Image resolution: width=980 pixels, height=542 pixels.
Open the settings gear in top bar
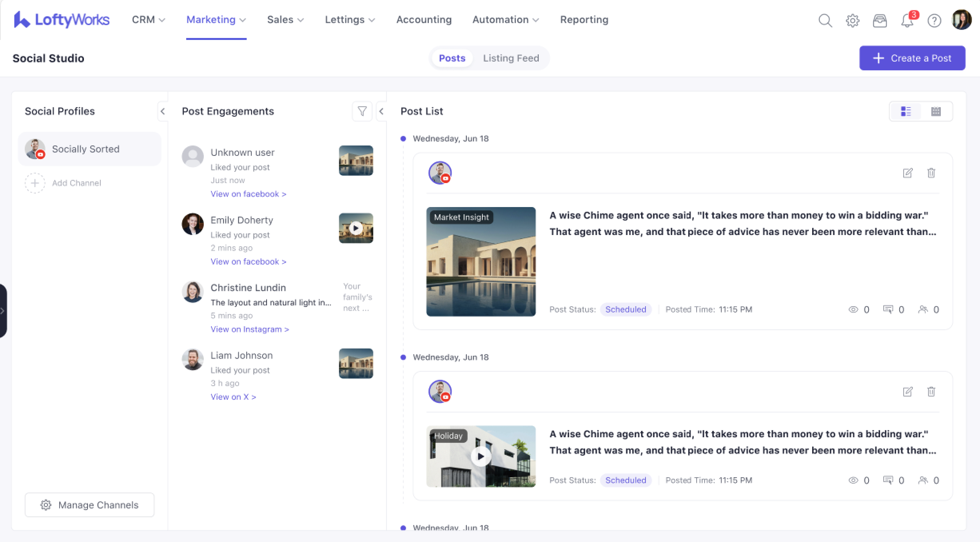(x=853, y=20)
